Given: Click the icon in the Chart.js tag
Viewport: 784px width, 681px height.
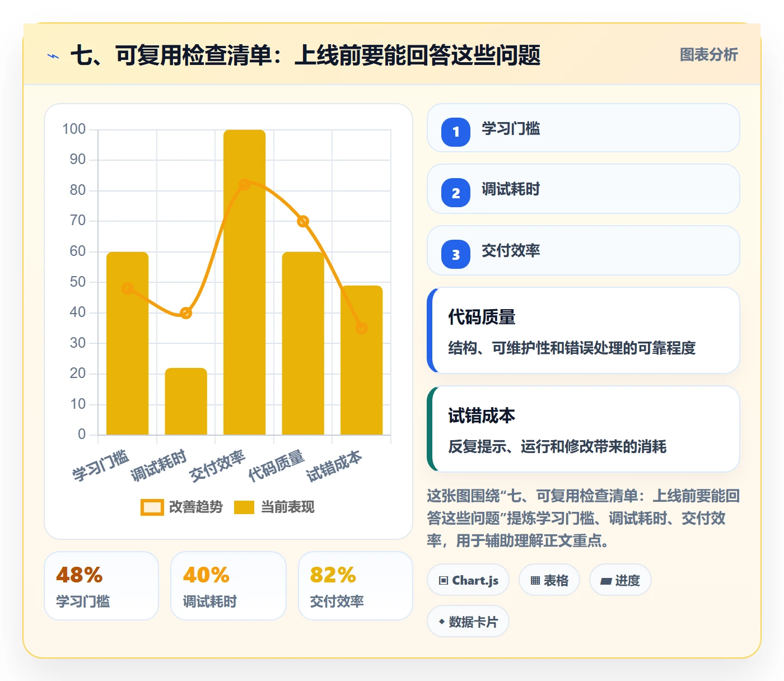Looking at the screenshot, I should [444, 581].
